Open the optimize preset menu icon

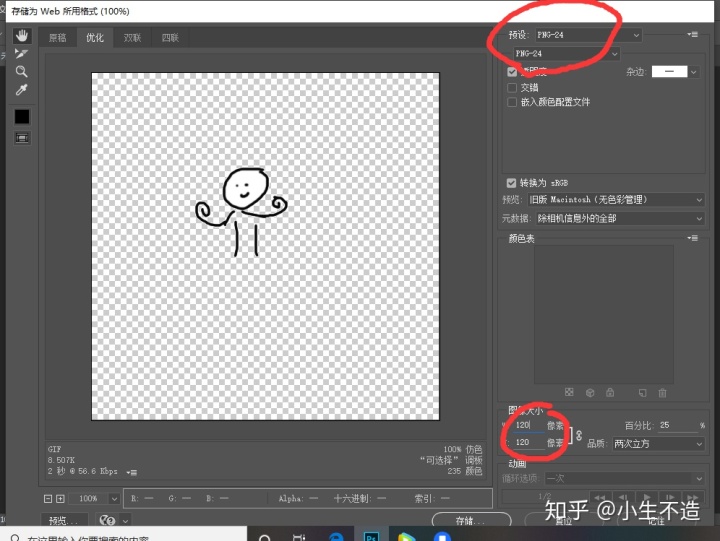692,34
